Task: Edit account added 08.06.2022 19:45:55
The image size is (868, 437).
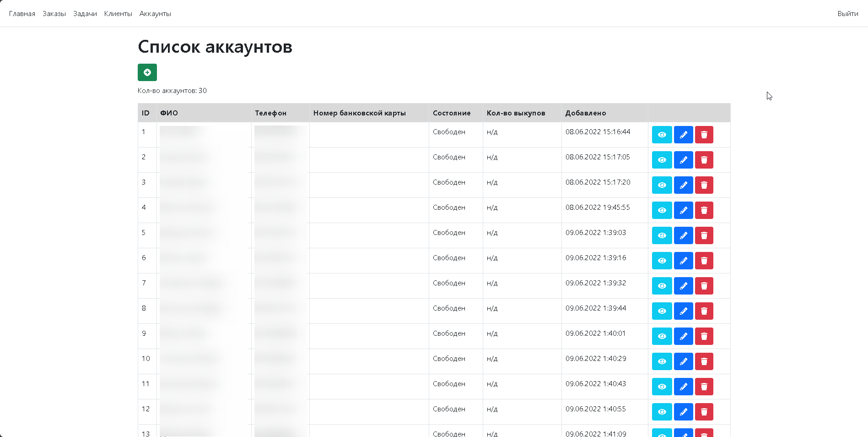Action: [x=683, y=210]
